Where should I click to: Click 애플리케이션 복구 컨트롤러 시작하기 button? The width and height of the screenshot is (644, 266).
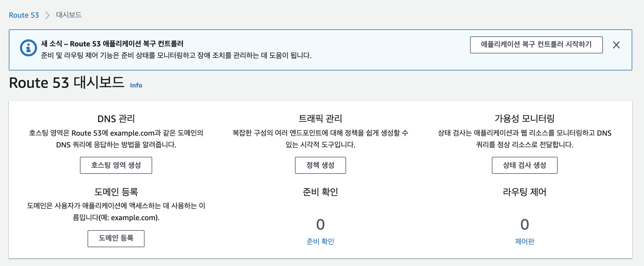pyautogui.click(x=536, y=45)
